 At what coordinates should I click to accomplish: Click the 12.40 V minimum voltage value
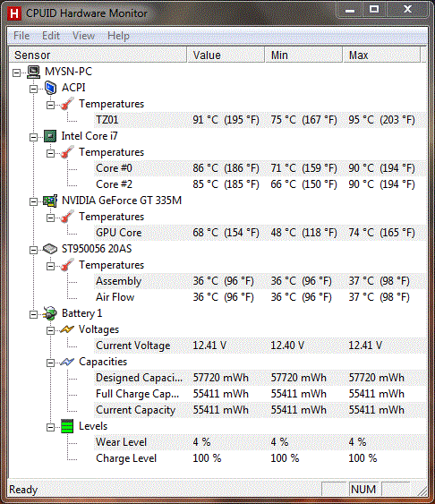[x=287, y=346]
